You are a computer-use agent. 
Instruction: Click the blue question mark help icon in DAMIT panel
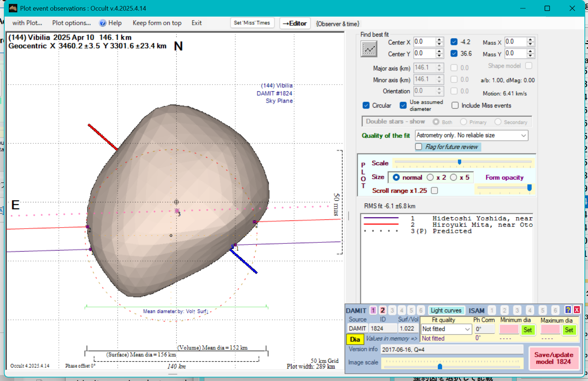tap(568, 310)
